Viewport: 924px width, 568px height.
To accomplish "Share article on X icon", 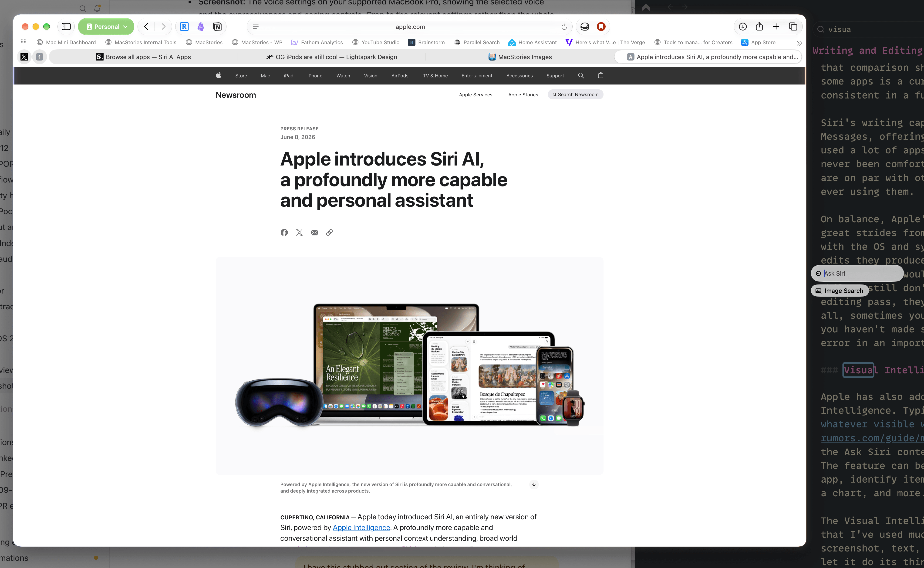I will coord(299,233).
